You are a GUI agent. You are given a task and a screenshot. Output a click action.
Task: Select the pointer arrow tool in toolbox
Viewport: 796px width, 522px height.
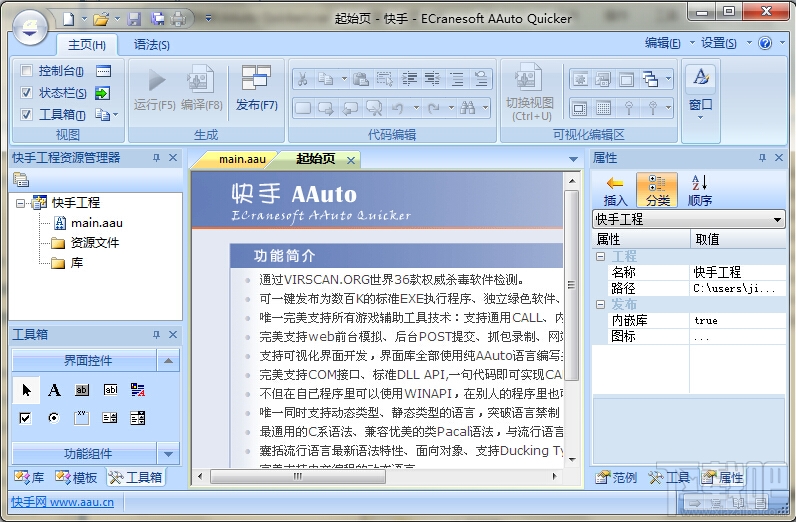point(26,390)
